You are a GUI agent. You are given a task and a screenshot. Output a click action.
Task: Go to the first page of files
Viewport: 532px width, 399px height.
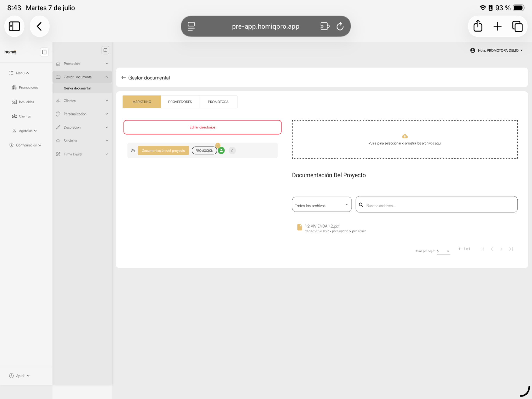click(x=482, y=249)
